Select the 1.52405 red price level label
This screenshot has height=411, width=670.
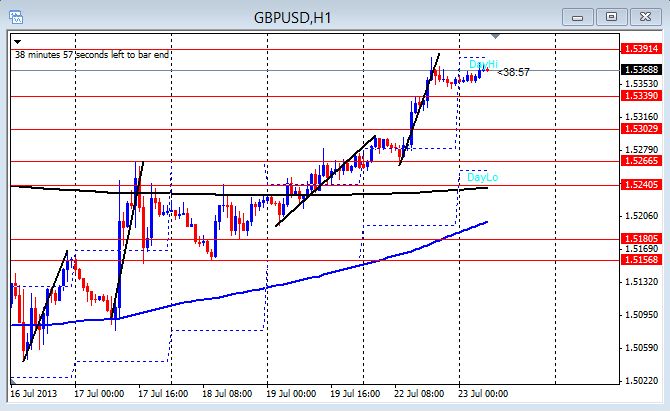tap(641, 185)
